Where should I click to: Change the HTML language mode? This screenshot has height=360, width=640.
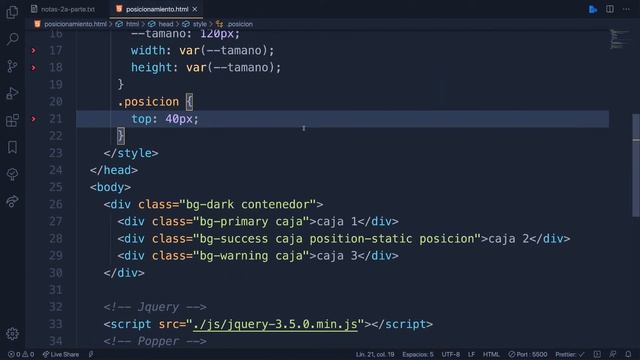[491, 354]
